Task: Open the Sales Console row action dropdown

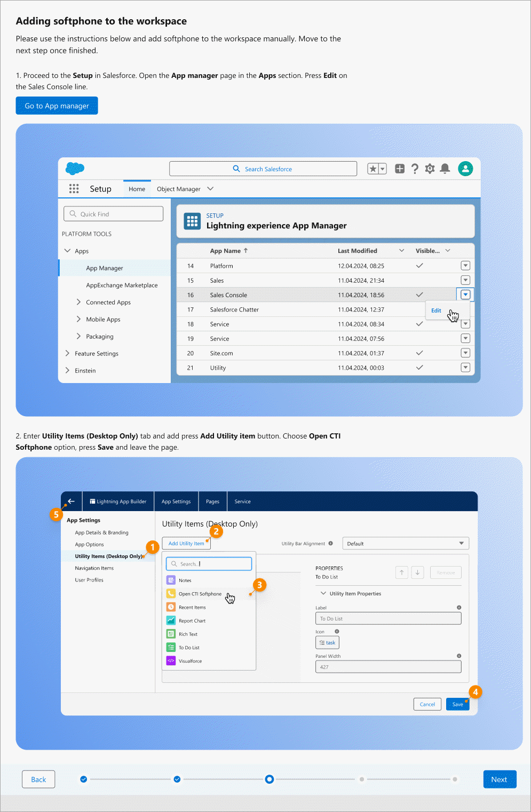Action: (x=465, y=294)
